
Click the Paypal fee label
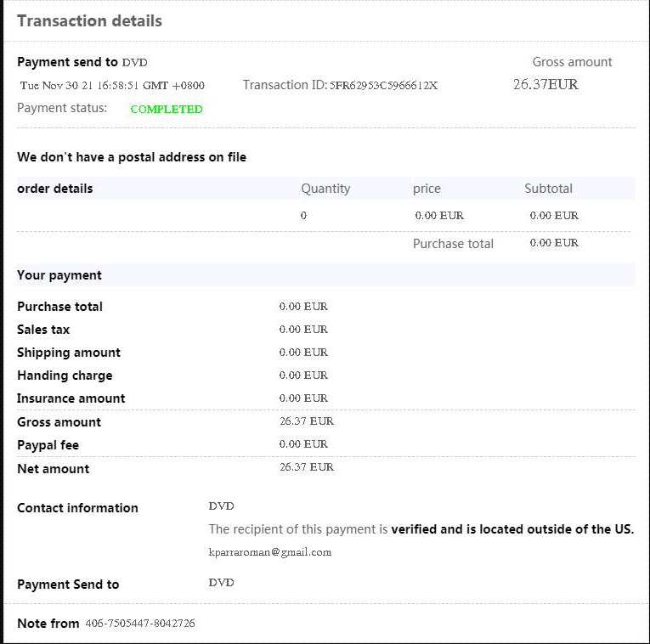[48, 445]
